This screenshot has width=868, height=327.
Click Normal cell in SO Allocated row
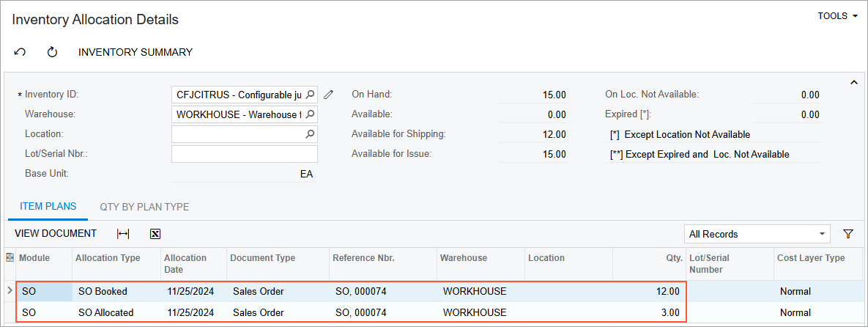coord(820,312)
